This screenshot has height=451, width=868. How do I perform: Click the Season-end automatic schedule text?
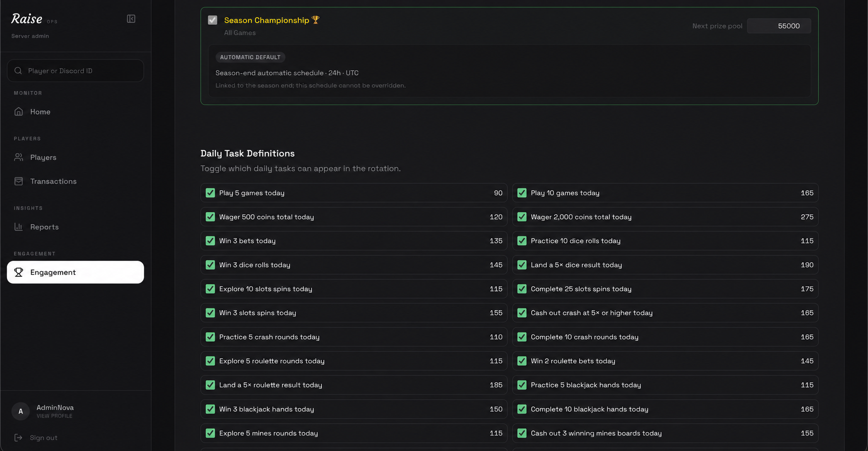287,73
